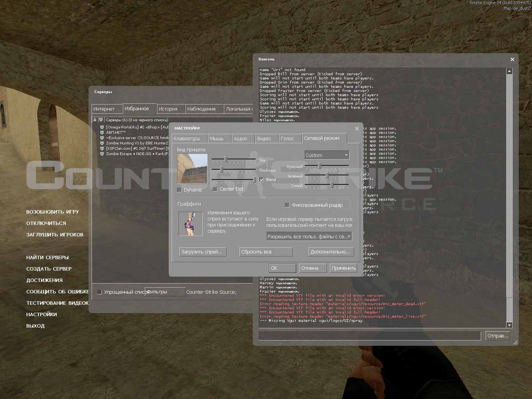Viewport: 532px width, 399px height.
Task: Click the crosshair preview image
Action: [x=192, y=168]
